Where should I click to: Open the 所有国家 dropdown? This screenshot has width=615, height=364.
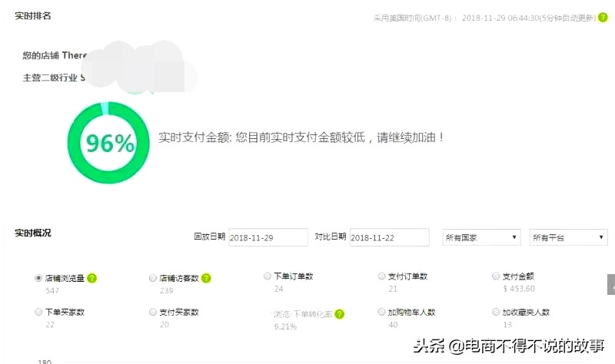[481, 237]
